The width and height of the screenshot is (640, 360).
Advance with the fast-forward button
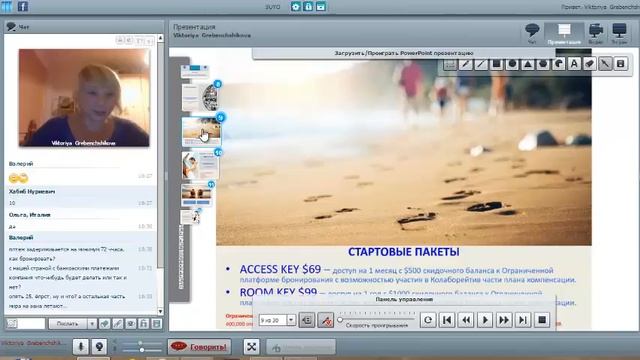504,320
